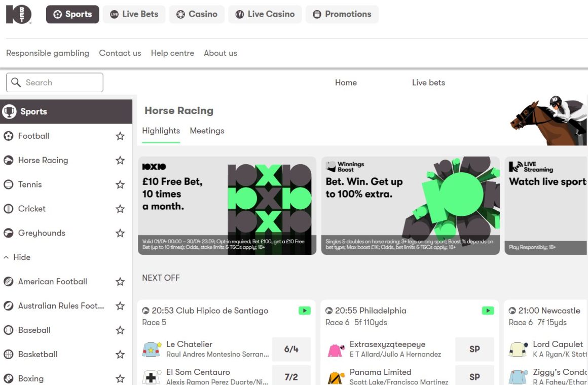Play live stream for 20:55 Philadelphia

coord(488,311)
